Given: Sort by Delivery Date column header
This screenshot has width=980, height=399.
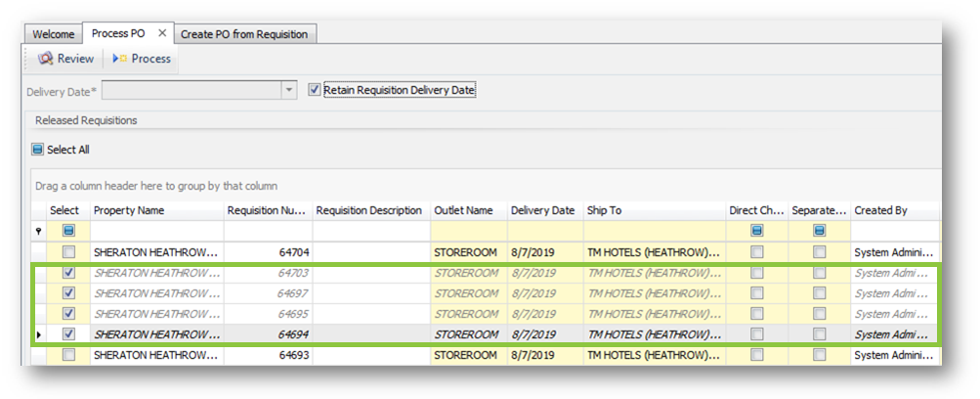Looking at the screenshot, I should pyautogui.click(x=542, y=210).
